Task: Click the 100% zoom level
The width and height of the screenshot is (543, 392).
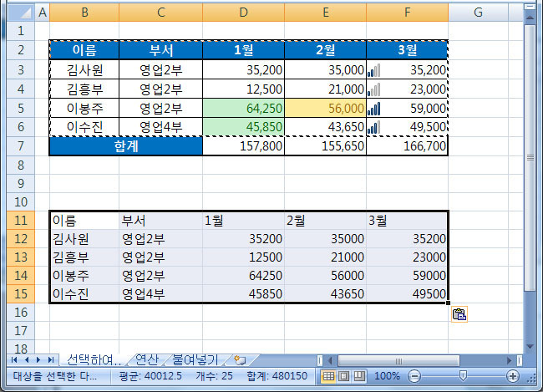Action: tap(387, 376)
